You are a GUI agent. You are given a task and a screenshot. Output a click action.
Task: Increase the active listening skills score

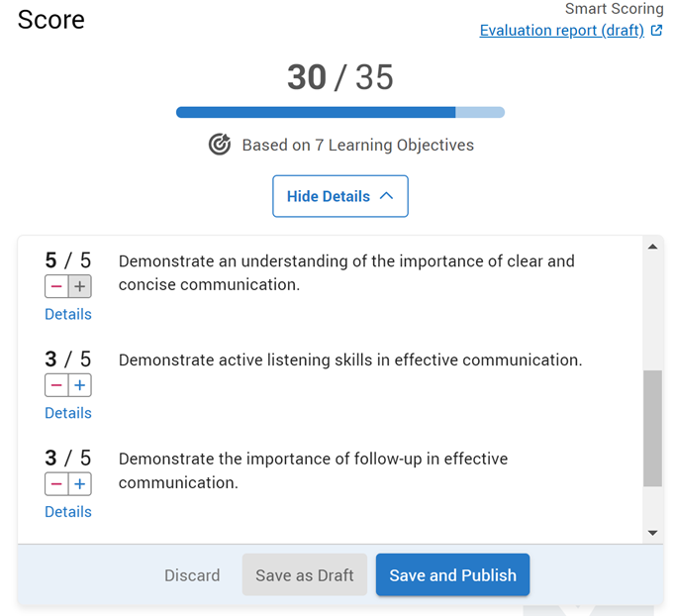80,385
